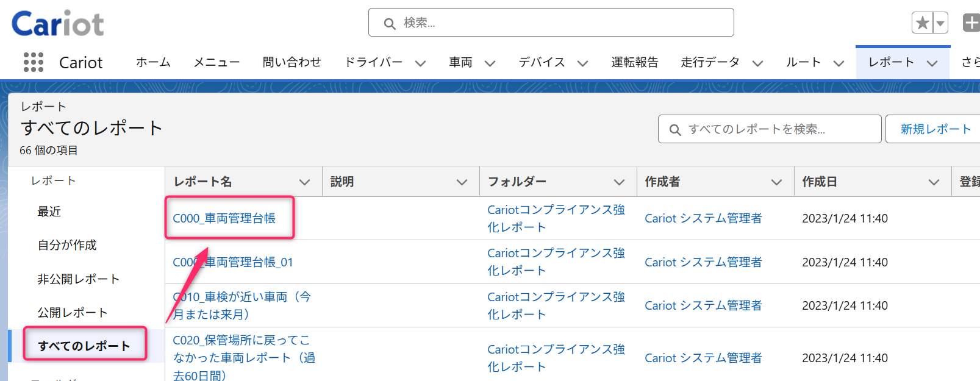The height and width of the screenshot is (381, 980).
Task: Open フォルダー column menu chevron
Action: click(619, 182)
